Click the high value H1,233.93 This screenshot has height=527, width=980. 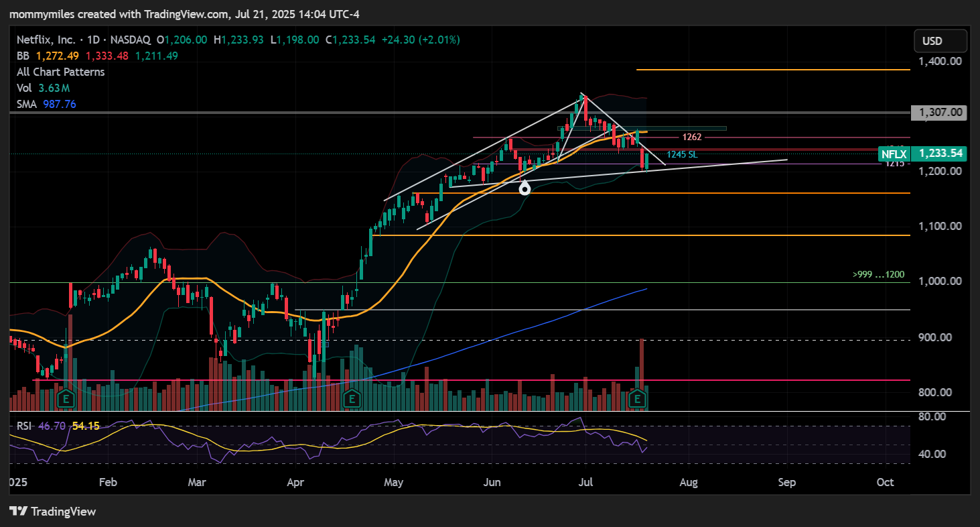click(239, 40)
